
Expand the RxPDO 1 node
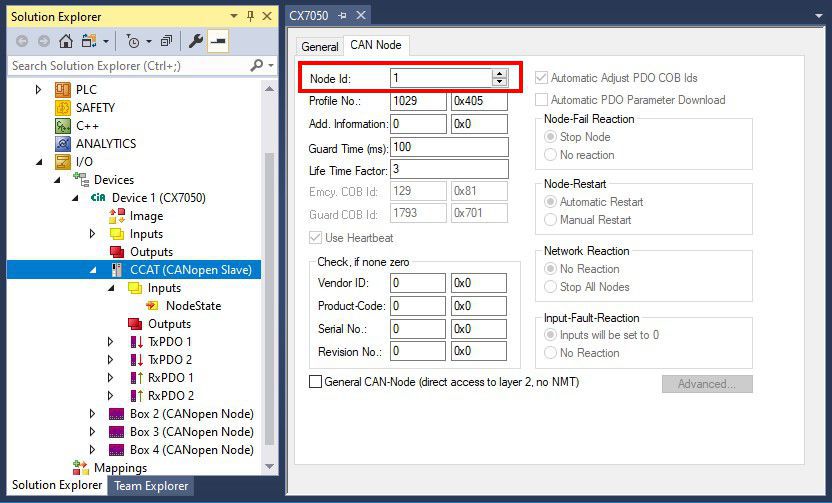110,378
